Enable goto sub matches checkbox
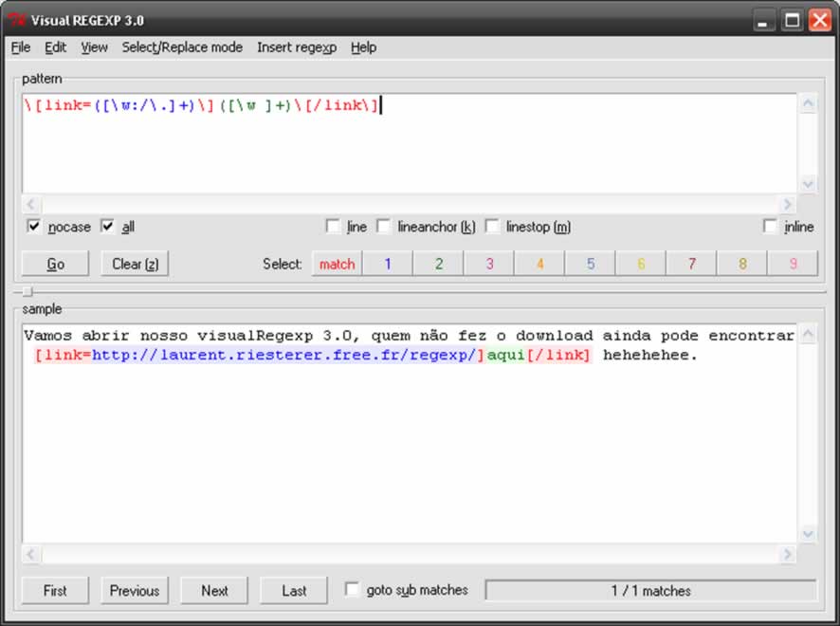The width and height of the screenshot is (840, 626). click(352, 590)
